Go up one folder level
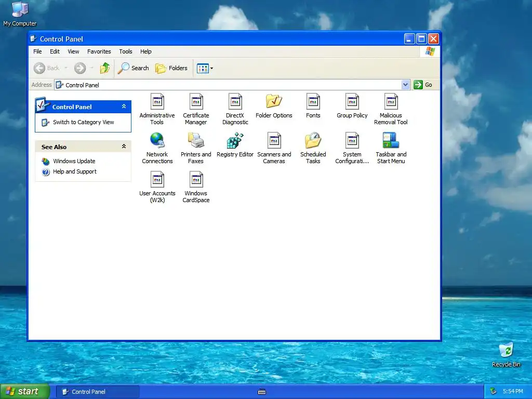 point(105,68)
